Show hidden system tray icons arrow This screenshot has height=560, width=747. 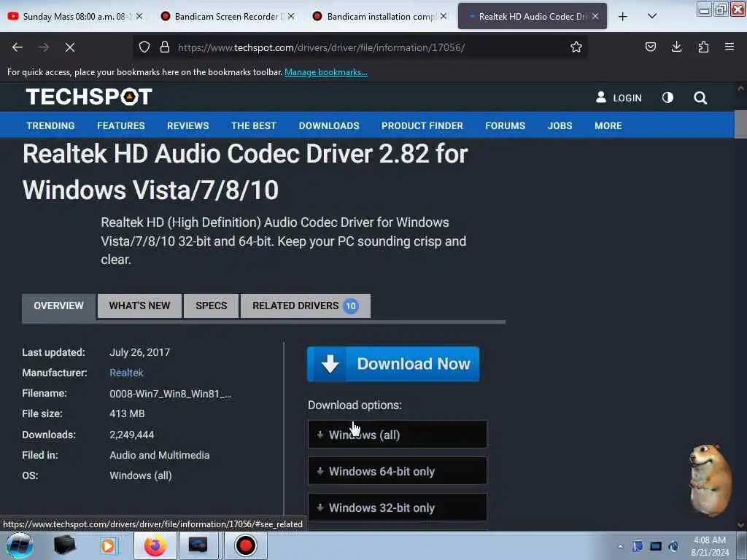pos(620,546)
